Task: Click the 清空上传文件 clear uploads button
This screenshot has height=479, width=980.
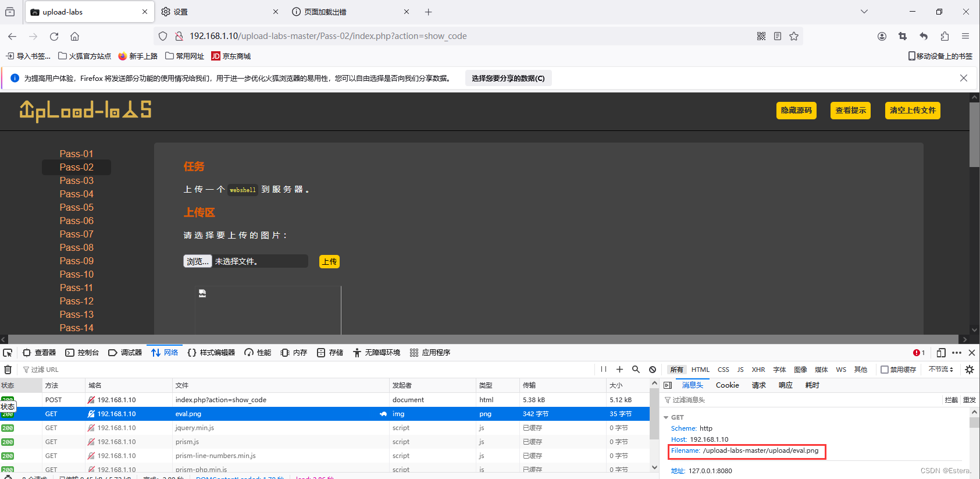Action: (x=913, y=111)
